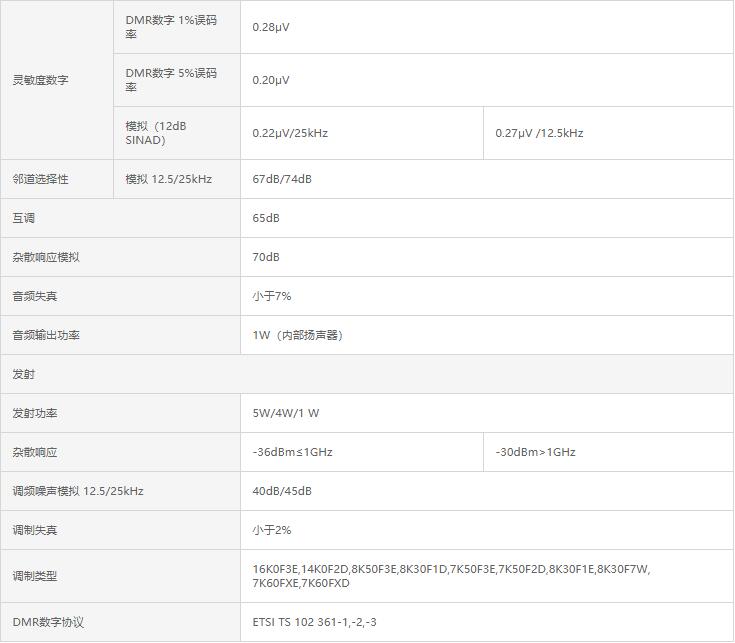Select the -30dBm>1GHz value cell

(x=535, y=452)
